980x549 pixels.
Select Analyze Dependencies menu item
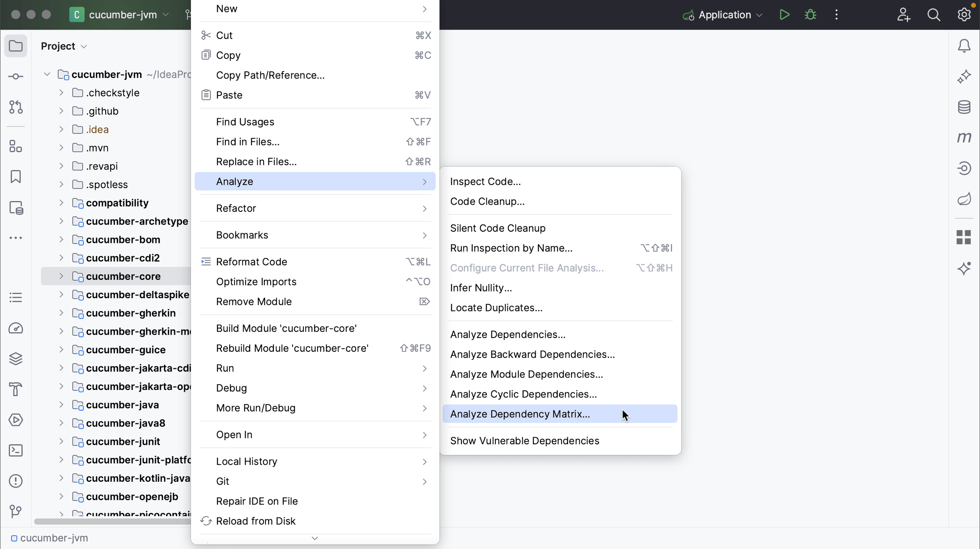click(507, 334)
